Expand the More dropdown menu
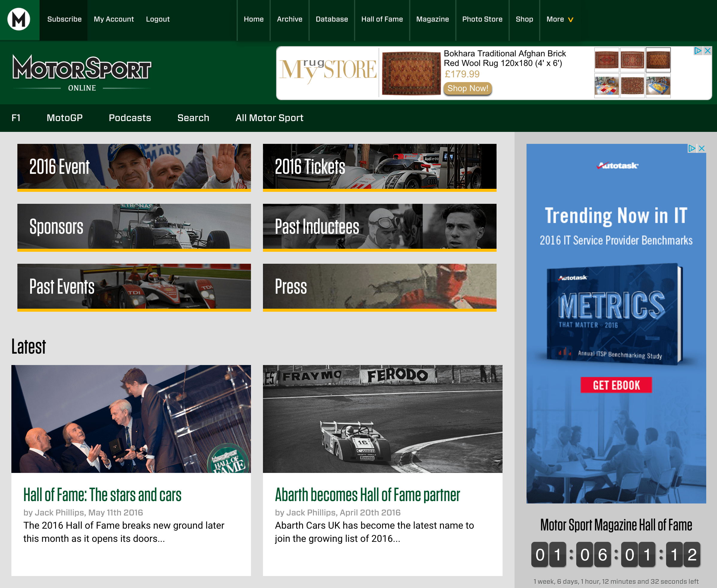 tap(559, 19)
